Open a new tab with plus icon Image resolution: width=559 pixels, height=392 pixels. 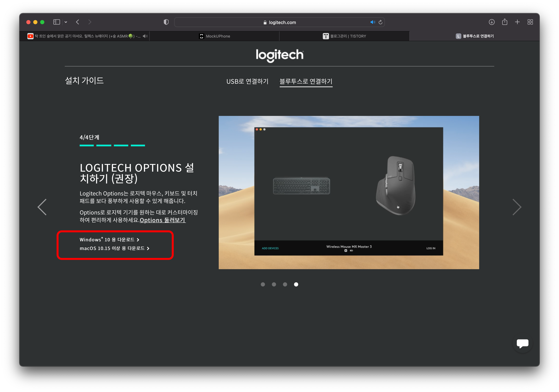click(517, 22)
